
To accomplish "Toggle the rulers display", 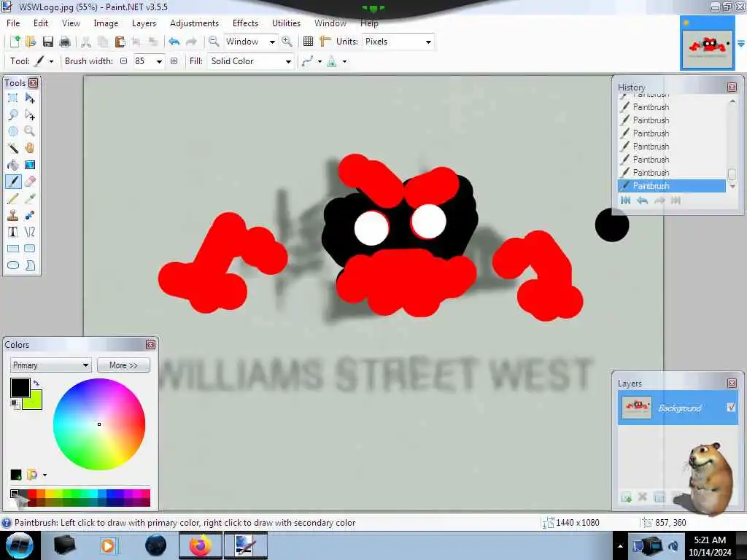I will coord(325,42).
